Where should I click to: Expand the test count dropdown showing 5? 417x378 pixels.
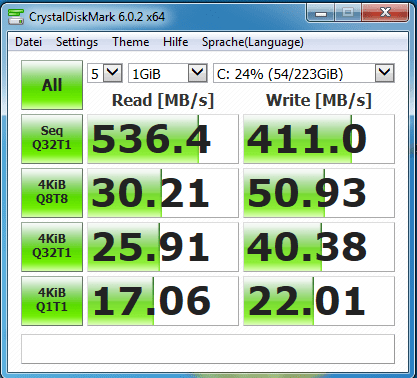[105, 73]
